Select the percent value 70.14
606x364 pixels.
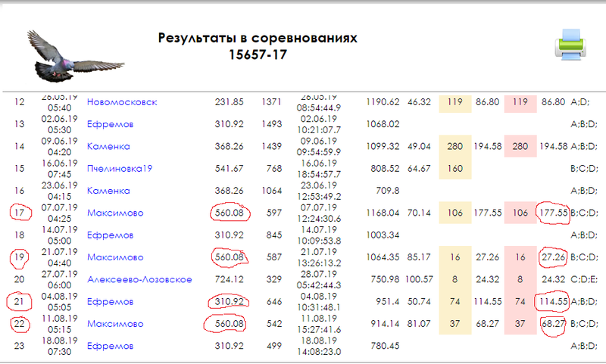pyautogui.click(x=419, y=213)
